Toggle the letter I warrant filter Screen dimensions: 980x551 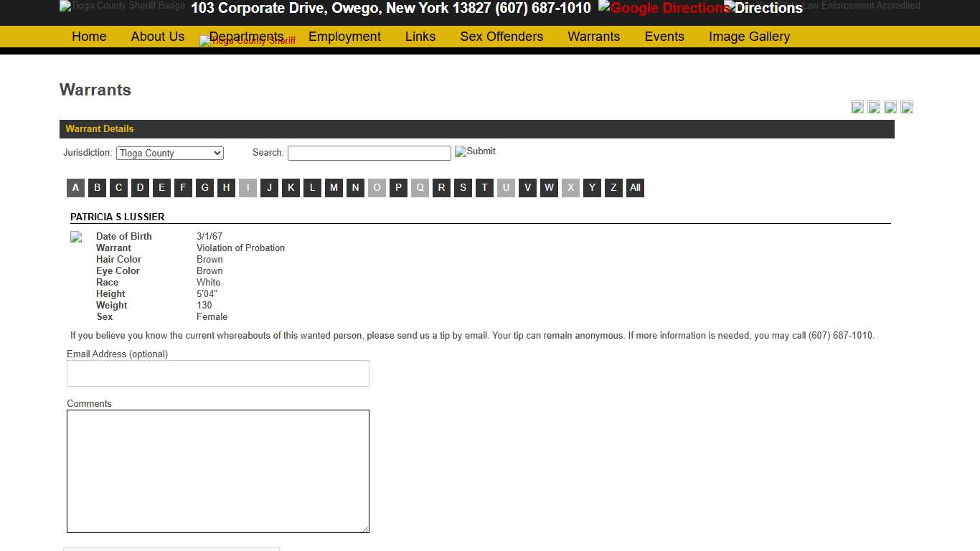pyautogui.click(x=248, y=187)
